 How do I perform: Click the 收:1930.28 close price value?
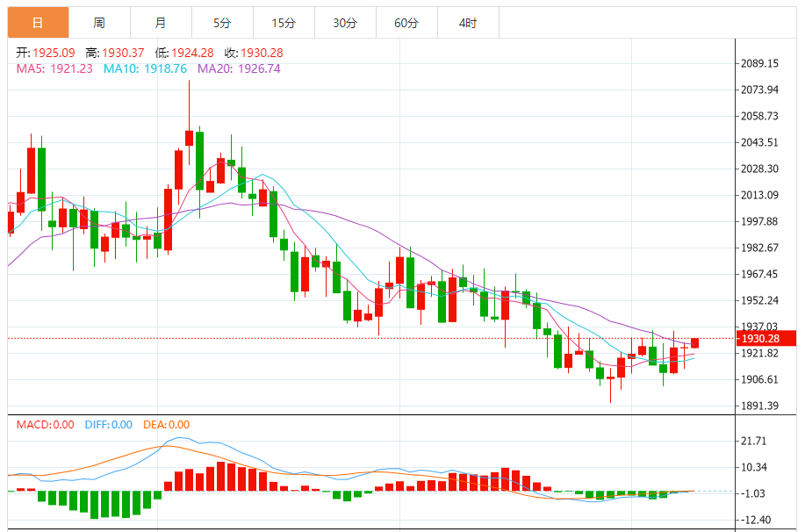point(254,53)
